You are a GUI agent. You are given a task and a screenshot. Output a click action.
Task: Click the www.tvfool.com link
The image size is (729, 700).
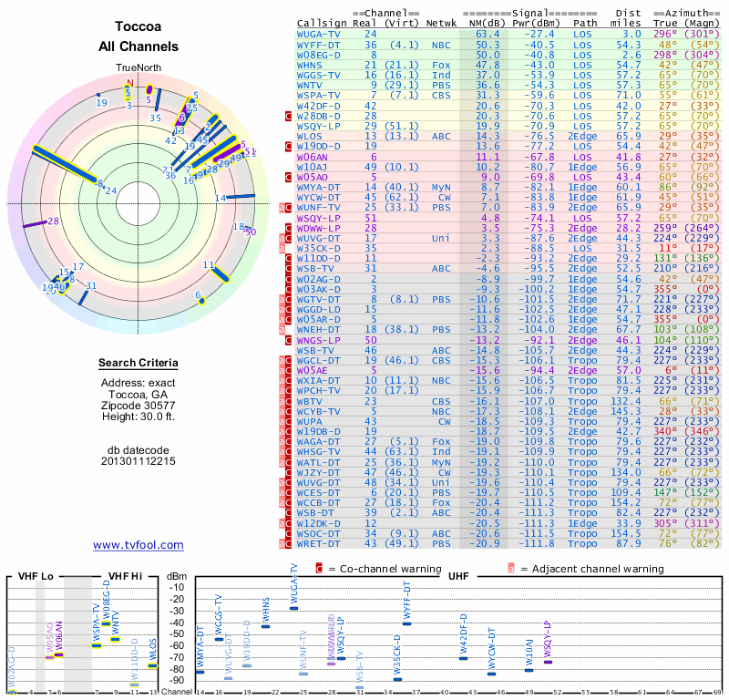(139, 545)
